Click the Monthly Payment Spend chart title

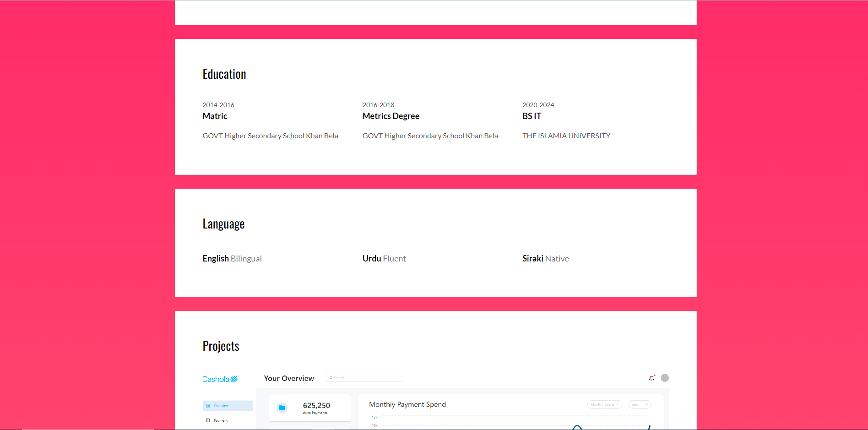point(407,404)
